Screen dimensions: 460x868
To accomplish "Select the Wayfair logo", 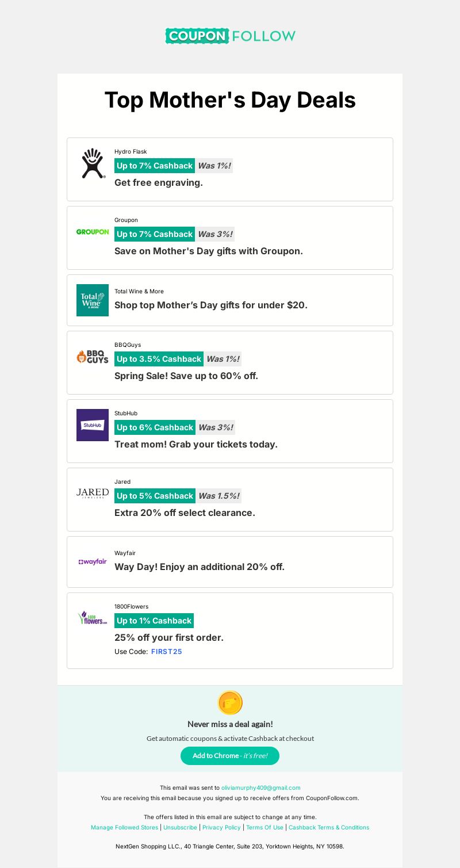I will pyautogui.click(x=93, y=562).
